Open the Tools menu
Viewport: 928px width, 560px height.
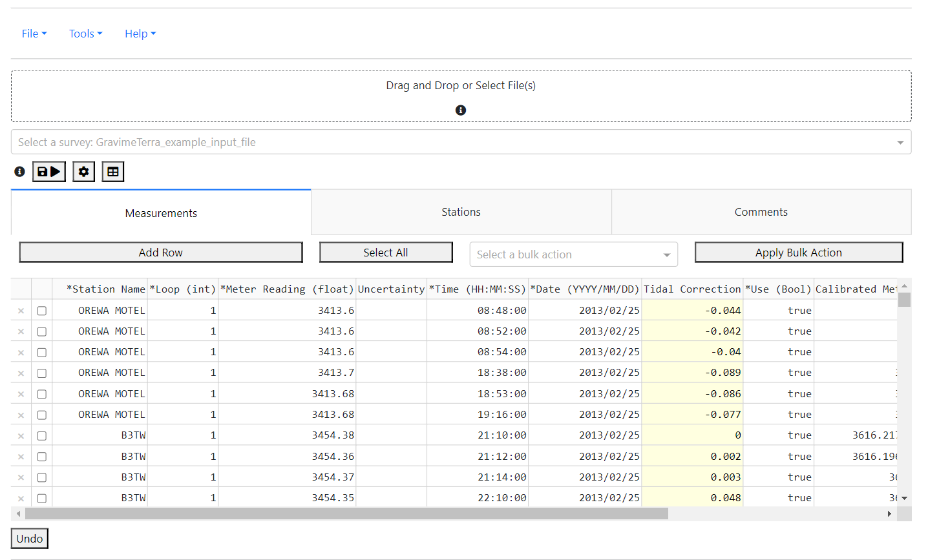point(85,34)
